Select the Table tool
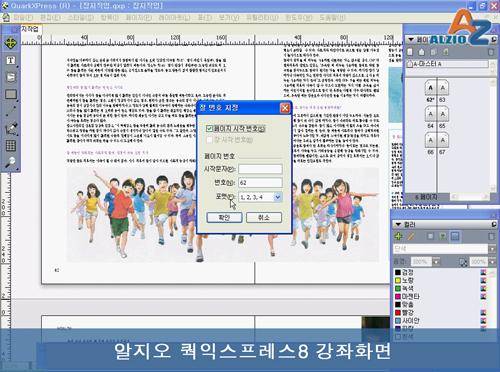500x372 pixels. (x=11, y=145)
